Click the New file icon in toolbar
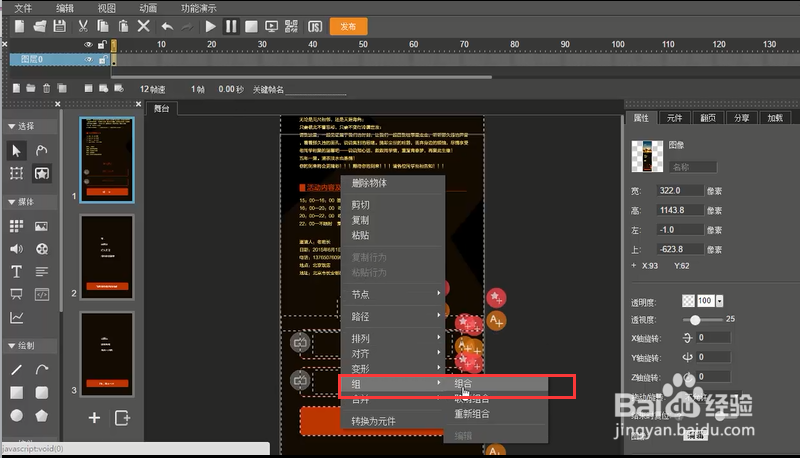 (x=19, y=26)
